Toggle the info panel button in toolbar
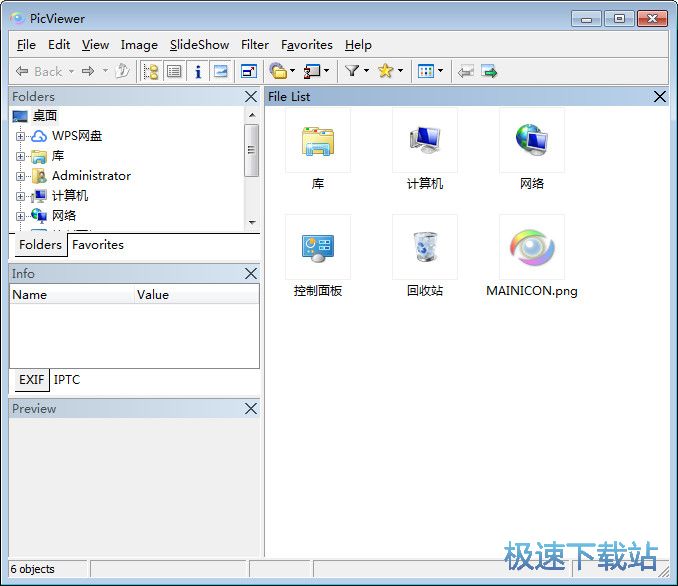The image size is (678, 586). click(197, 71)
